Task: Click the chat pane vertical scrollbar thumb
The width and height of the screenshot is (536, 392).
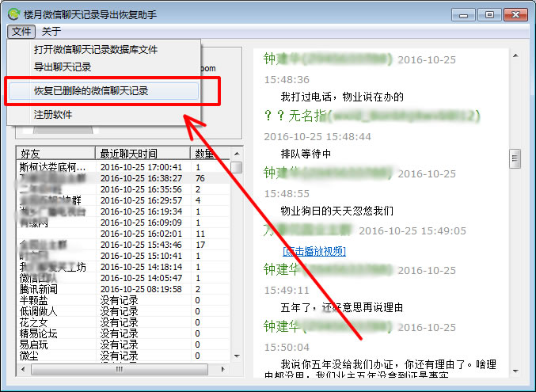Action: click(x=515, y=158)
